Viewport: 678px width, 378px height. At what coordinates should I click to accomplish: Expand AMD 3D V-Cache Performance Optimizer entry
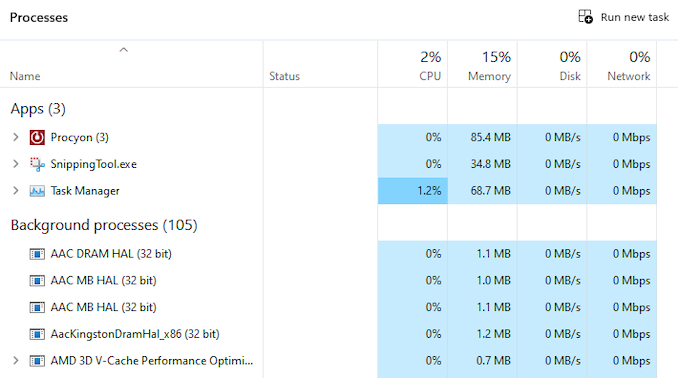coord(16,361)
